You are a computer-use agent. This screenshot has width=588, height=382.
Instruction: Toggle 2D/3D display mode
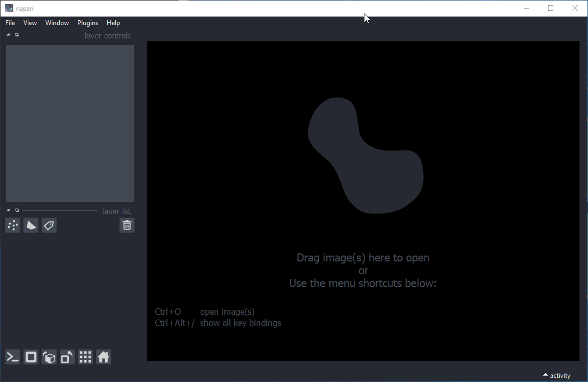[31, 357]
